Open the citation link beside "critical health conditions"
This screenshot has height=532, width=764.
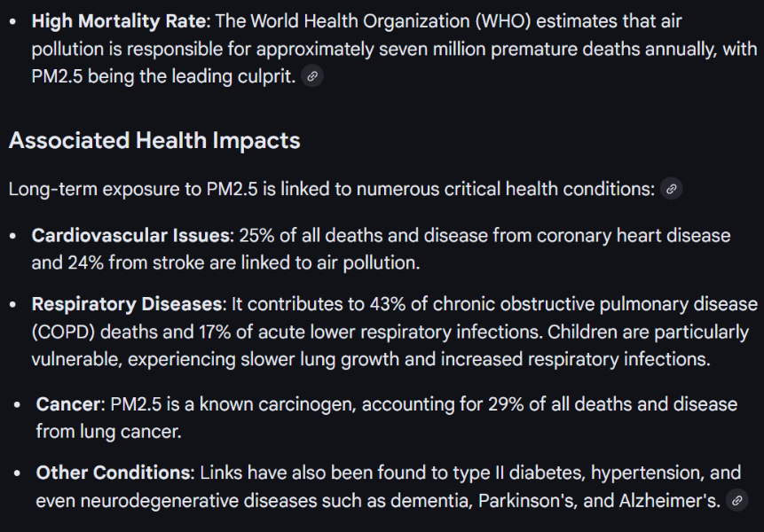pos(672,189)
